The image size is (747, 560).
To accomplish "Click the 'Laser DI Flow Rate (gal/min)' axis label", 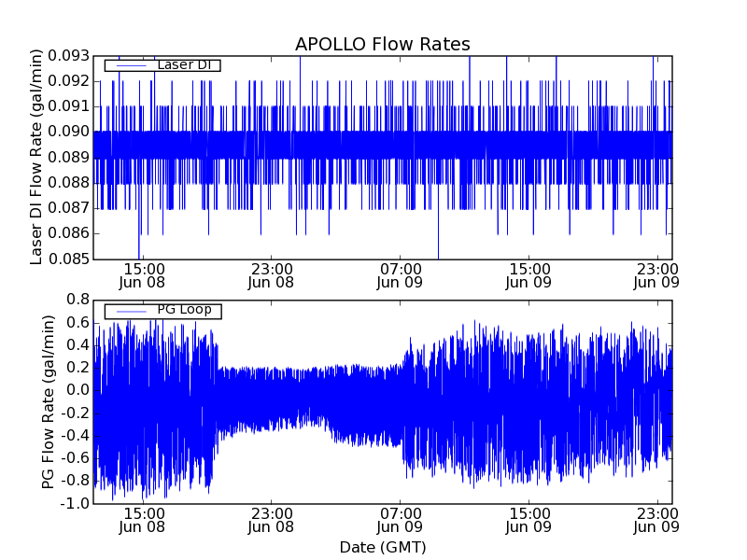I will [x=36, y=157].
